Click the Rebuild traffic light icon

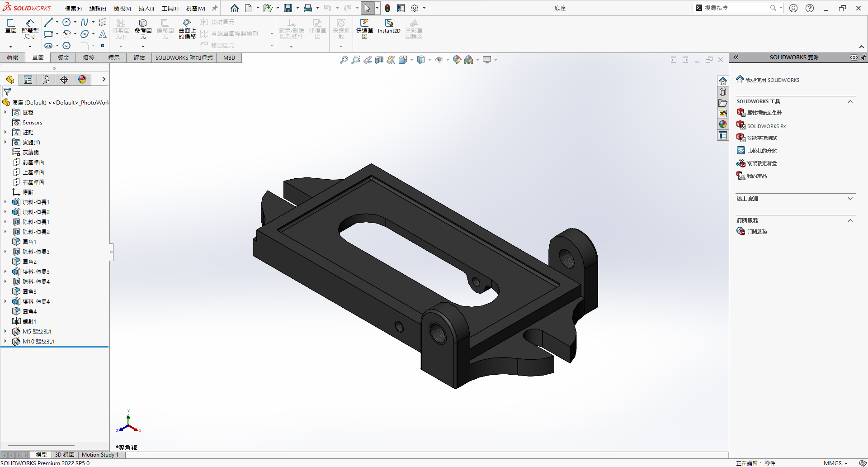point(387,8)
